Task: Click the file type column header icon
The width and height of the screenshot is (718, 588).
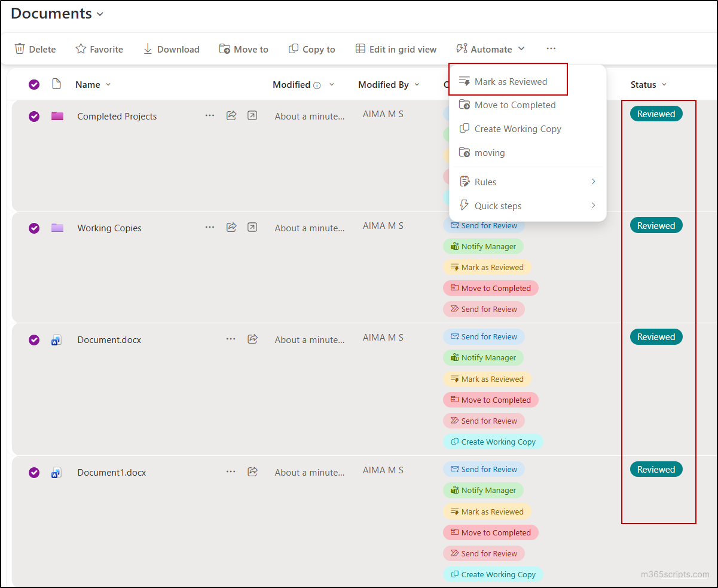Action: (x=57, y=84)
